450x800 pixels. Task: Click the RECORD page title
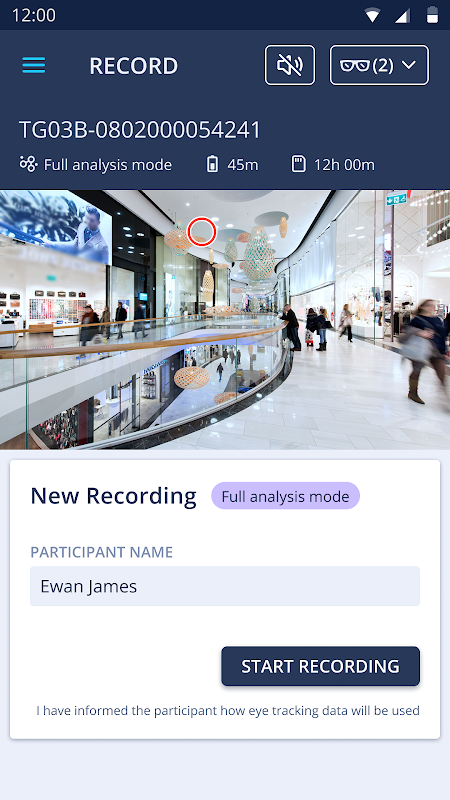[x=134, y=66]
